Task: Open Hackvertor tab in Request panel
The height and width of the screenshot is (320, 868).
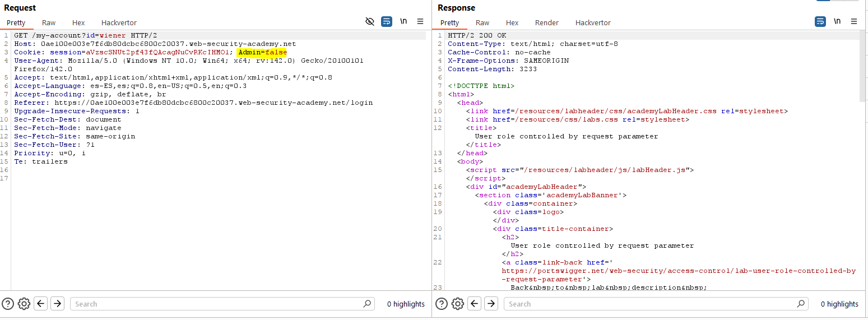Action: pos(119,23)
